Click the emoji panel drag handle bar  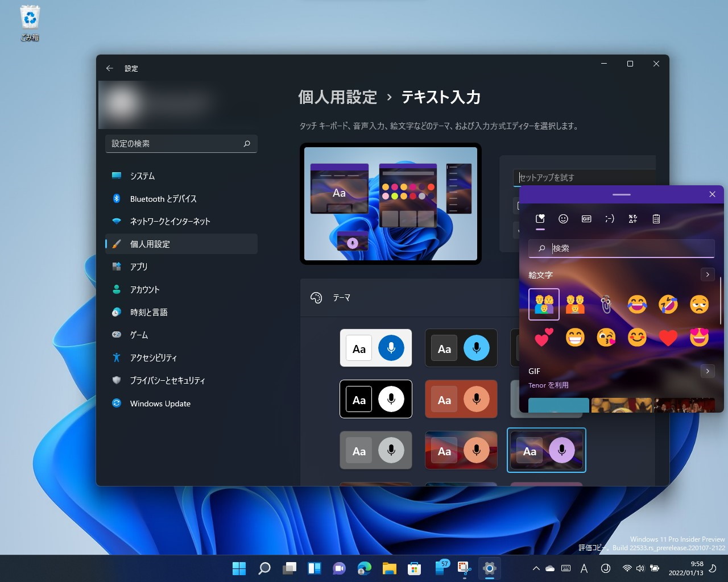pyautogui.click(x=622, y=194)
